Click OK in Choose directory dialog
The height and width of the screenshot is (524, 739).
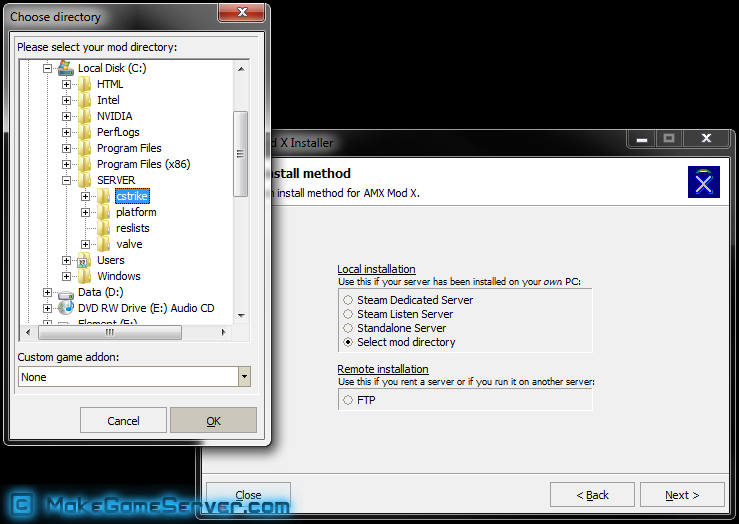click(213, 420)
